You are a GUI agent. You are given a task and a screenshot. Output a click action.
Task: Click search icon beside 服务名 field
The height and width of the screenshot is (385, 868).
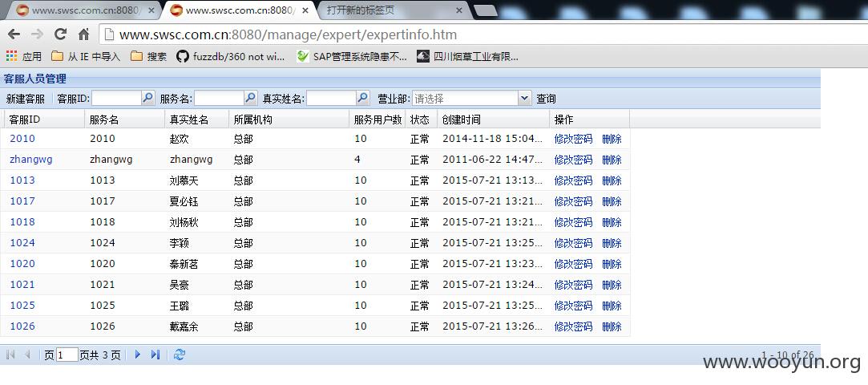(x=251, y=98)
